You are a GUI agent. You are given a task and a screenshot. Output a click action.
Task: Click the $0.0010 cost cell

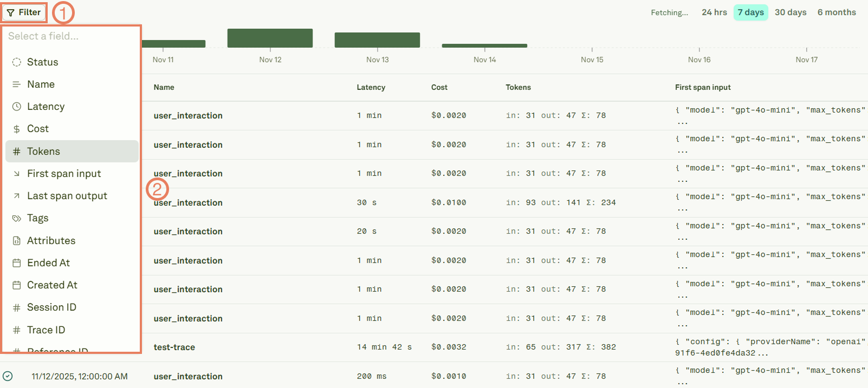coord(449,376)
